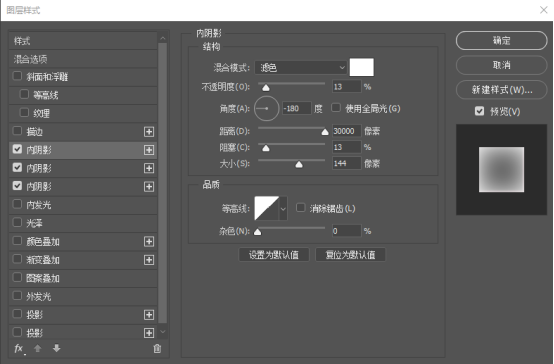Click the fx add-effect icon at bottom left
The height and width of the screenshot is (364, 554).
tap(19, 349)
